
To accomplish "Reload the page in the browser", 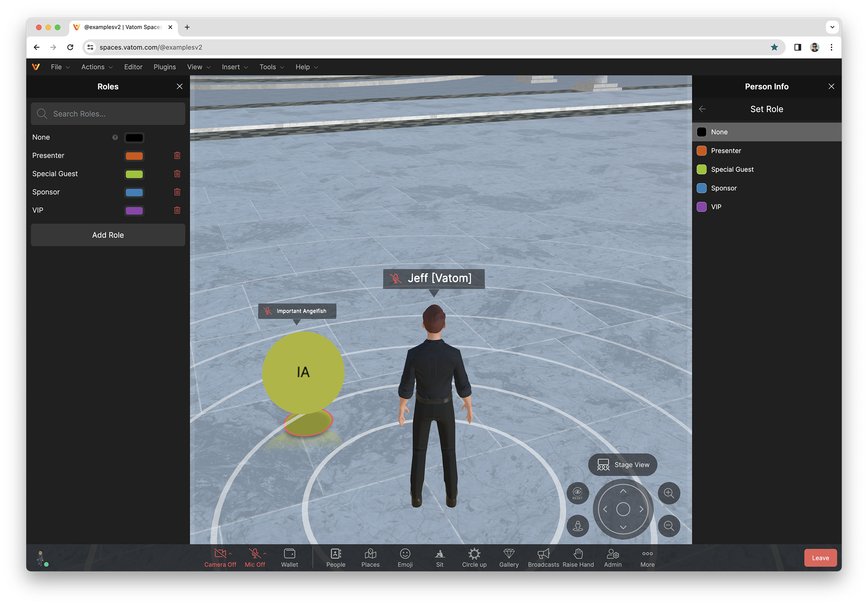I will (70, 47).
